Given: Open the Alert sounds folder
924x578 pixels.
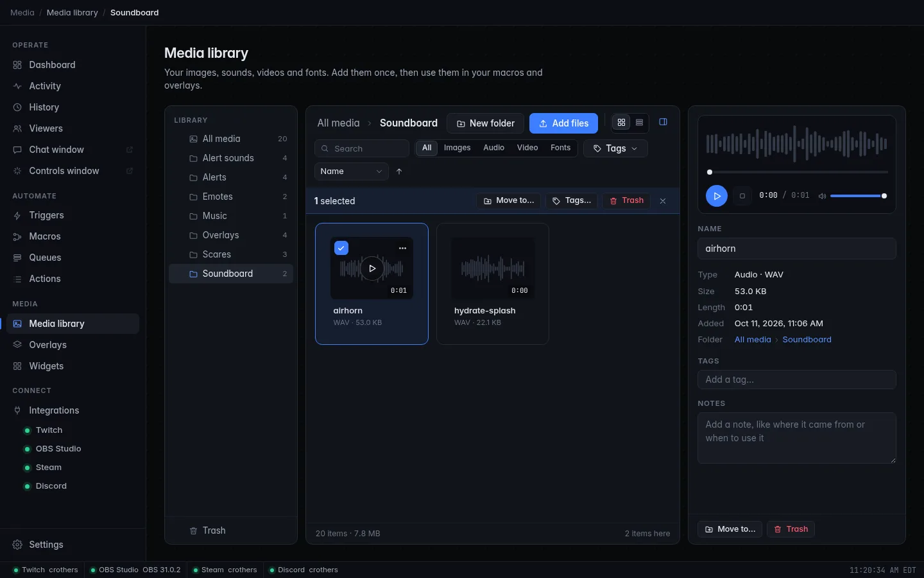Looking at the screenshot, I should 231,158.
